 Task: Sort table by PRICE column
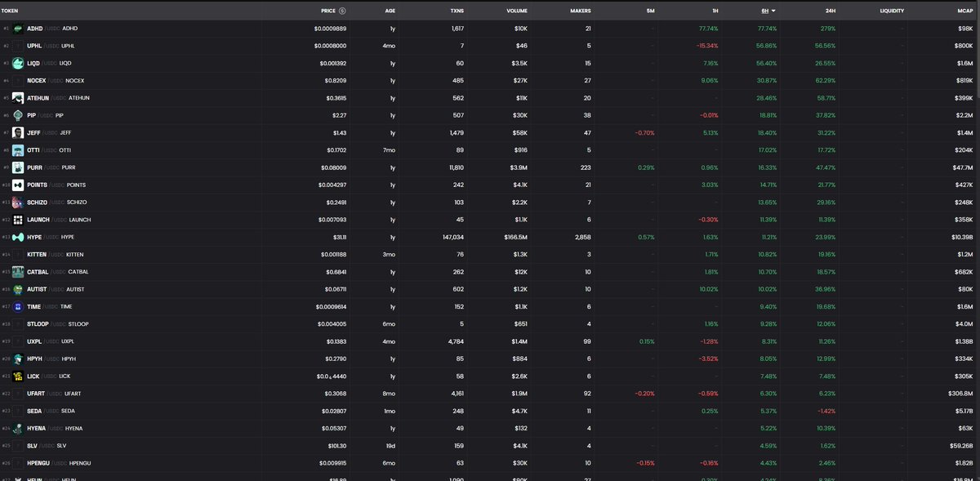[x=328, y=11]
